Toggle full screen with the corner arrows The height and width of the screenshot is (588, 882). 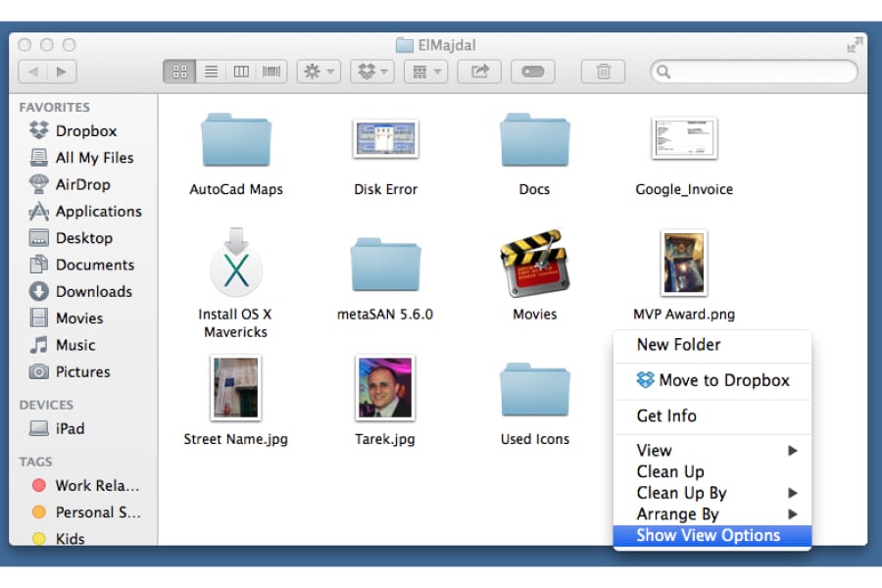pos(855,45)
